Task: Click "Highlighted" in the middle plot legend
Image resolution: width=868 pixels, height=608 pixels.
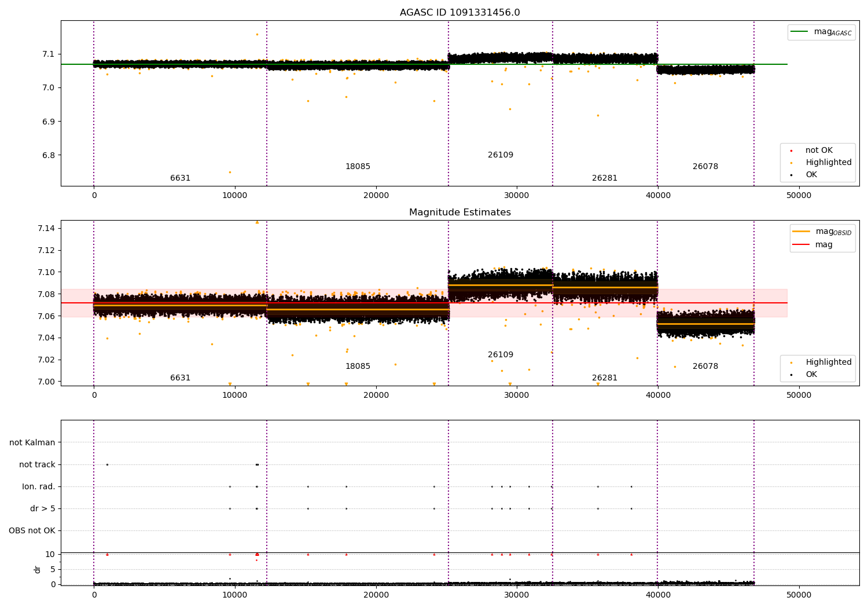Action: coord(821,362)
